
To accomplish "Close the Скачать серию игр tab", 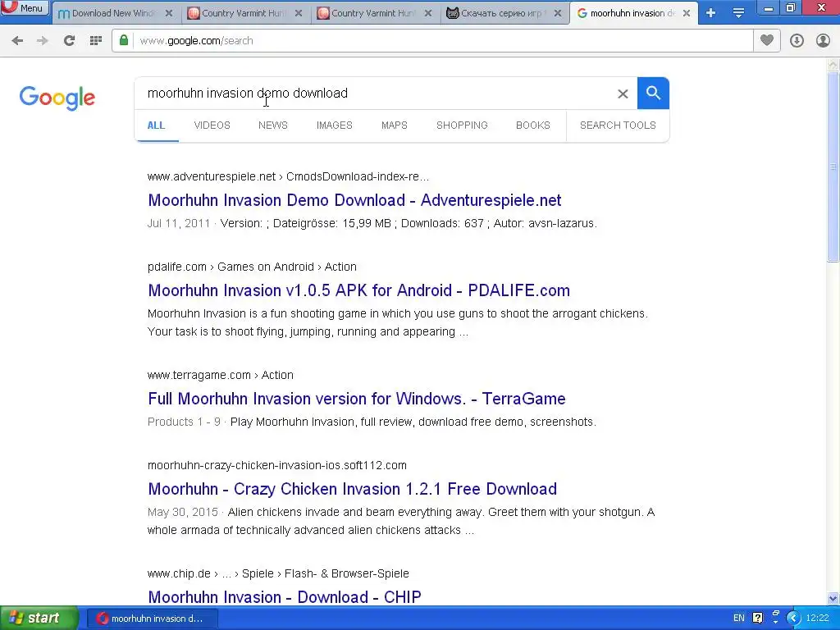I will pyautogui.click(x=558, y=13).
